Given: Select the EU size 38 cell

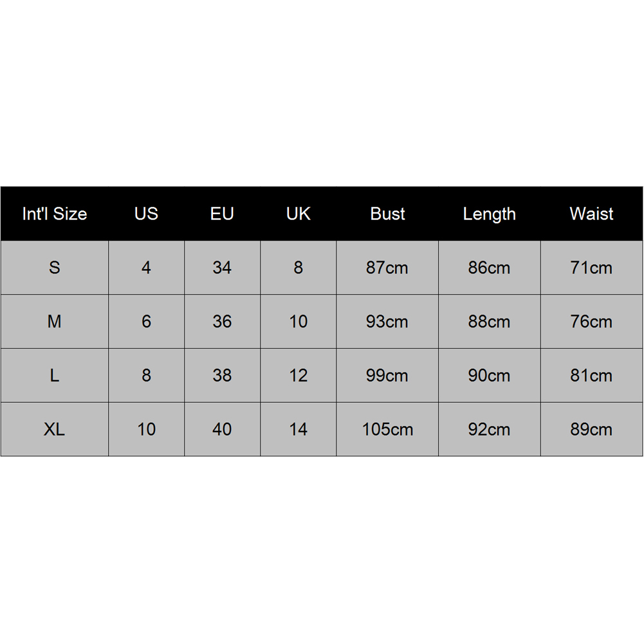Looking at the screenshot, I should 222,376.
